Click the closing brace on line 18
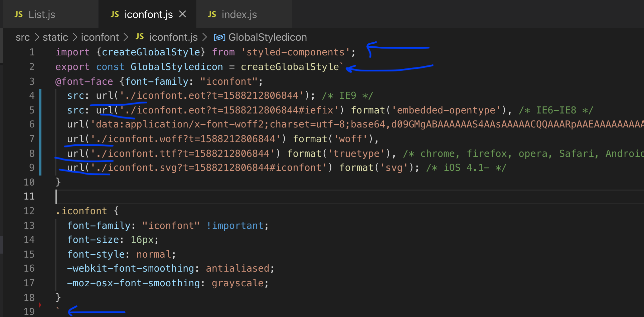Viewport: 644px width, 317px height. (x=58, y=297)
